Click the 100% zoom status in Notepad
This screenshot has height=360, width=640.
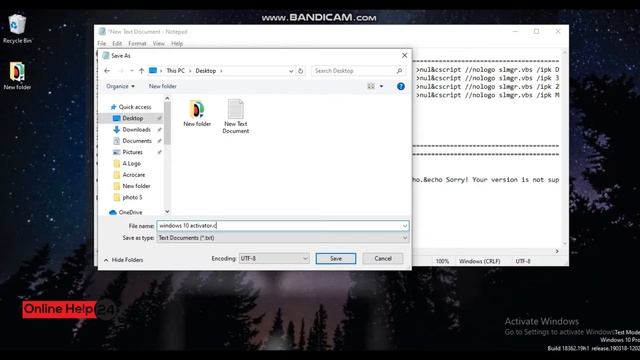point(442,261)
